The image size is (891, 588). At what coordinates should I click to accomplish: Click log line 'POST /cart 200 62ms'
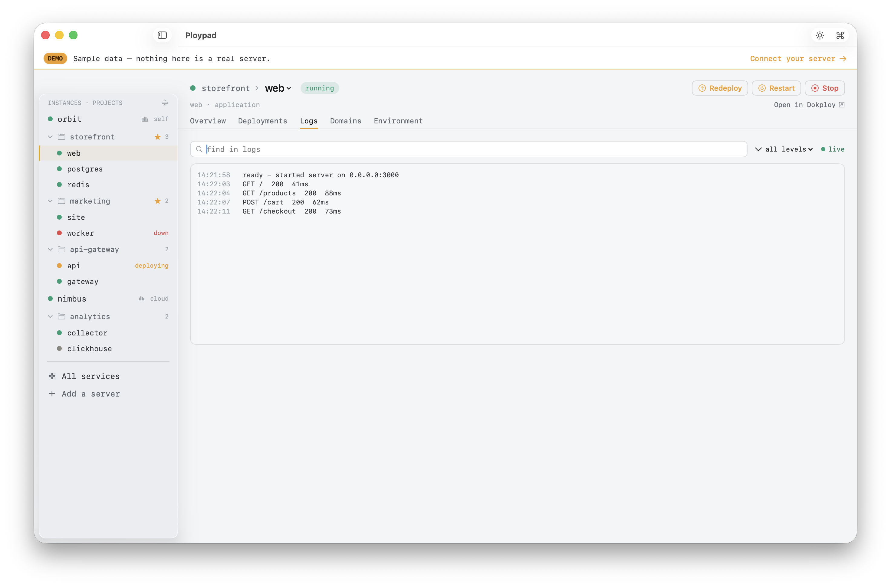coord(285,202)
